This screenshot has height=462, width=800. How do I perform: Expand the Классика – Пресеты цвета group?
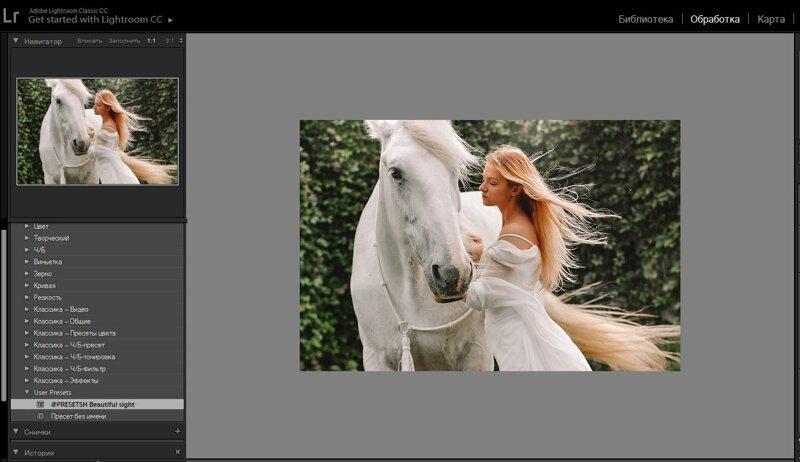[x=27, y=333]
